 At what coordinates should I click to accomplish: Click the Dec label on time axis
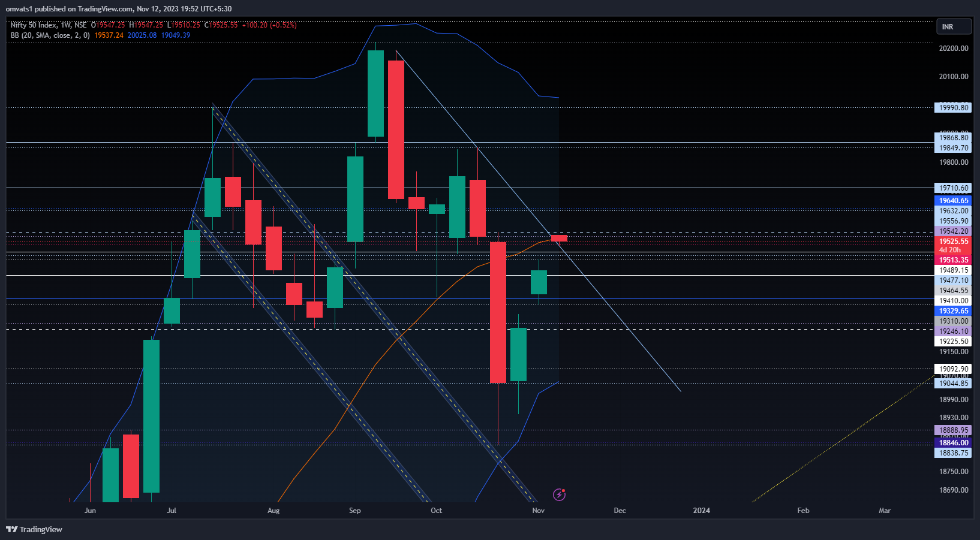(620, 511)
